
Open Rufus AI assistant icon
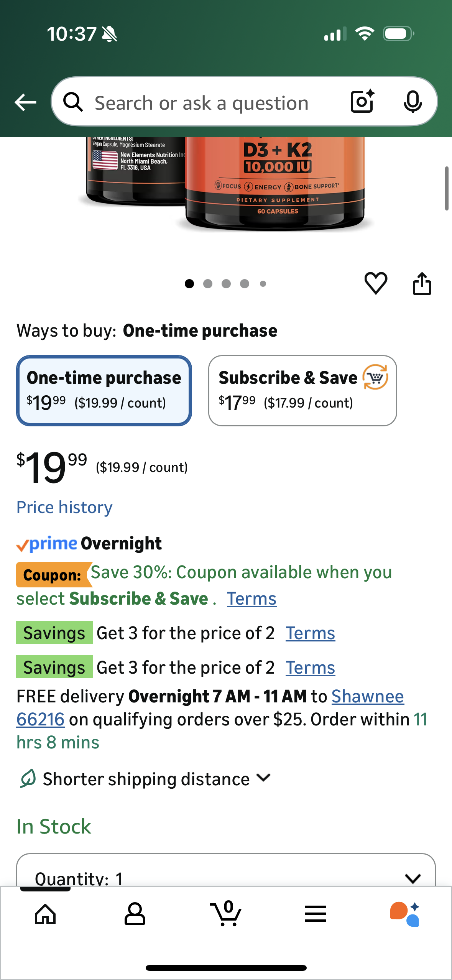pos(405,914)
